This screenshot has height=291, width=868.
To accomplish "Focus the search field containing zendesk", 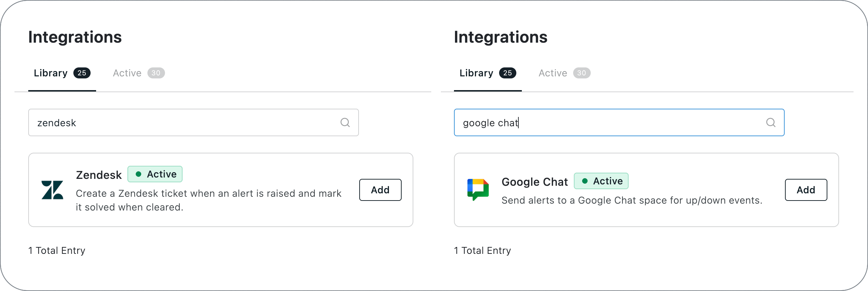I will pos(194,122).
